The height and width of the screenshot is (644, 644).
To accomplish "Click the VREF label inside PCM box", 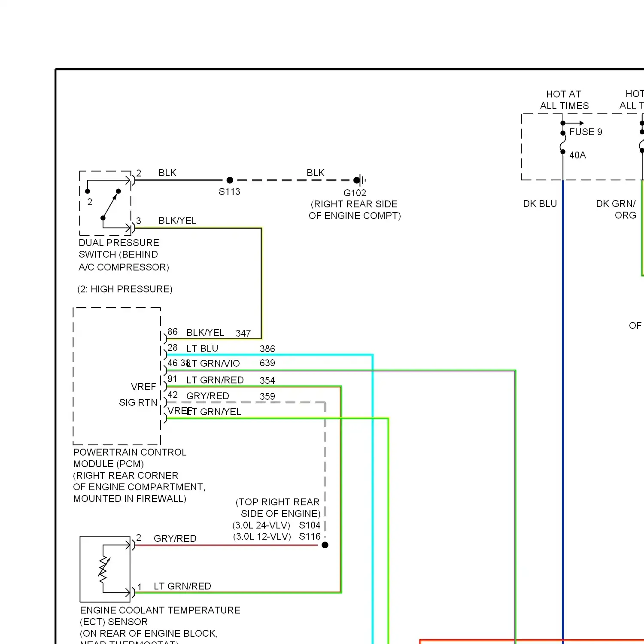I will (143, 386).
